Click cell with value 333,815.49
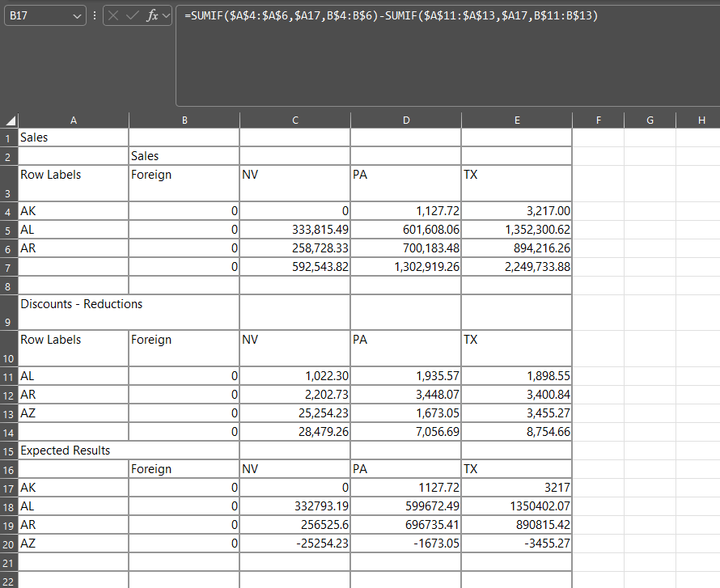Screen dimensions: 720x588 [x=294, y=230]
